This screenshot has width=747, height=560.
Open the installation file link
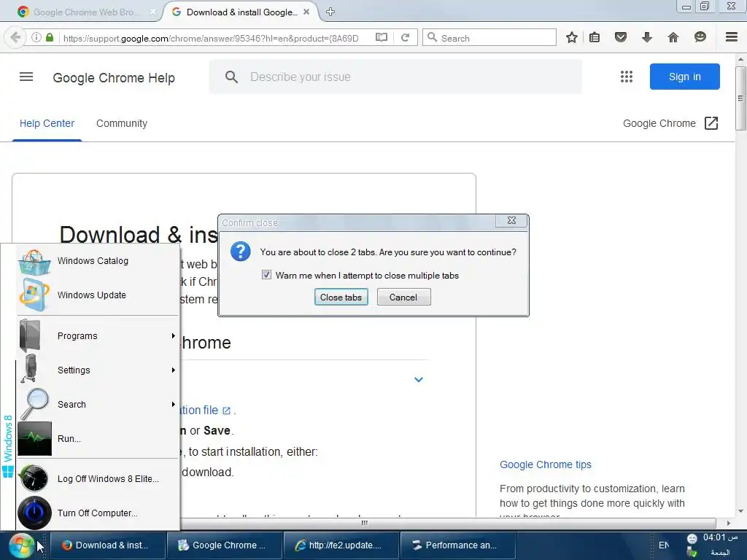[205, 410]
